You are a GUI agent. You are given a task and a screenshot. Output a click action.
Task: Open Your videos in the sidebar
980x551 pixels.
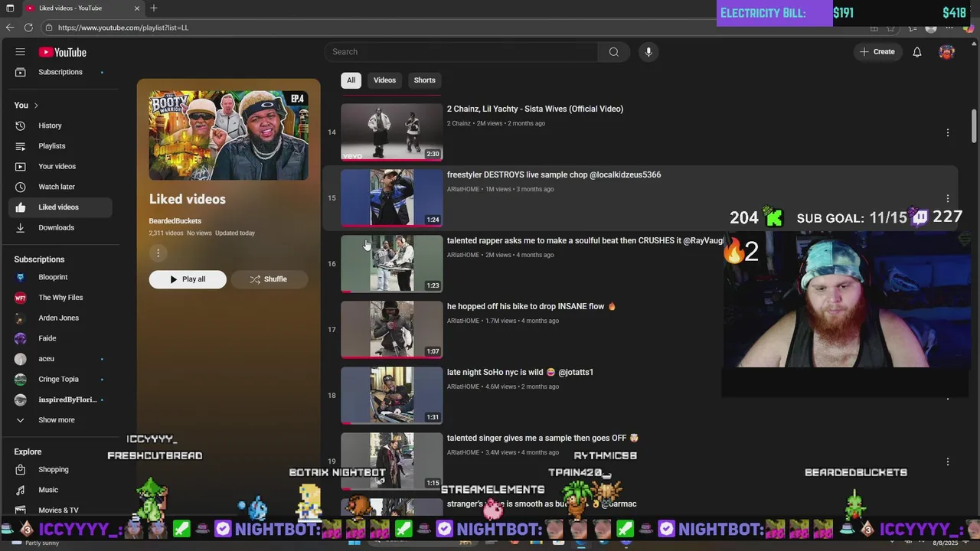(x=60, y=166)
